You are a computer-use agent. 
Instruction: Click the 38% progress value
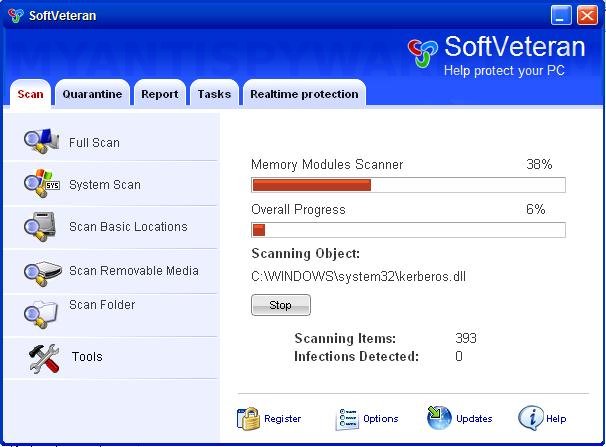pos(539,165)
